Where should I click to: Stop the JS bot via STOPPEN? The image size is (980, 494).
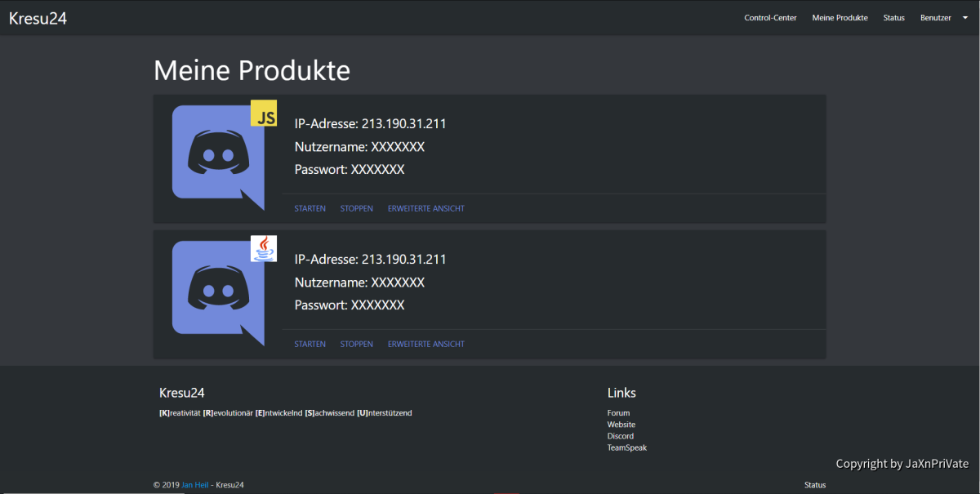coord(356,208)
